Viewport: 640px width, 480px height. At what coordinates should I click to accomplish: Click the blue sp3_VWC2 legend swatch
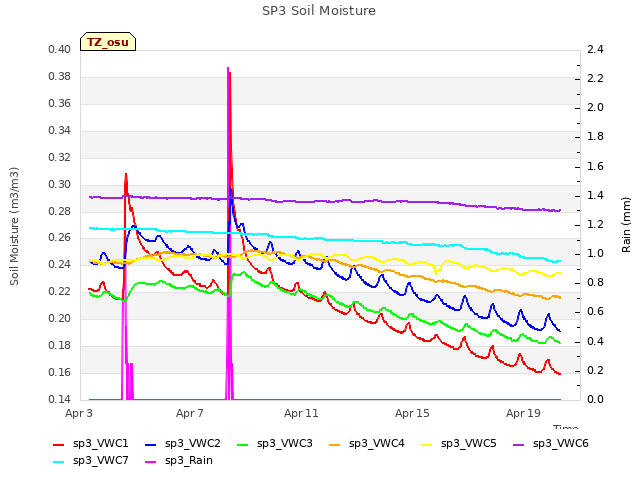click(x=151, y=444)
